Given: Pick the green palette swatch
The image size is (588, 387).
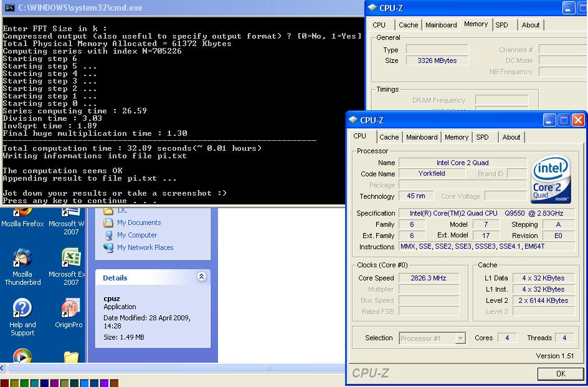Looking at the screenshot, I should pos(24,383).
